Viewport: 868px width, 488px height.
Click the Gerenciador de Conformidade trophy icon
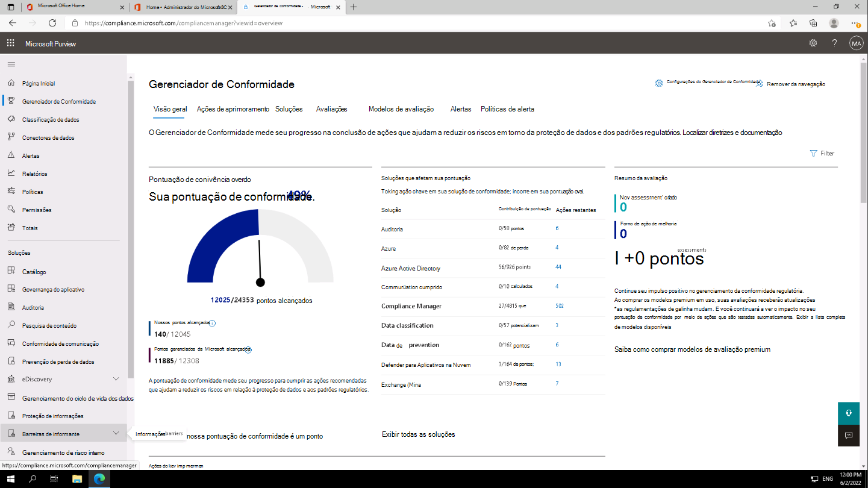(x=11, y=101)
